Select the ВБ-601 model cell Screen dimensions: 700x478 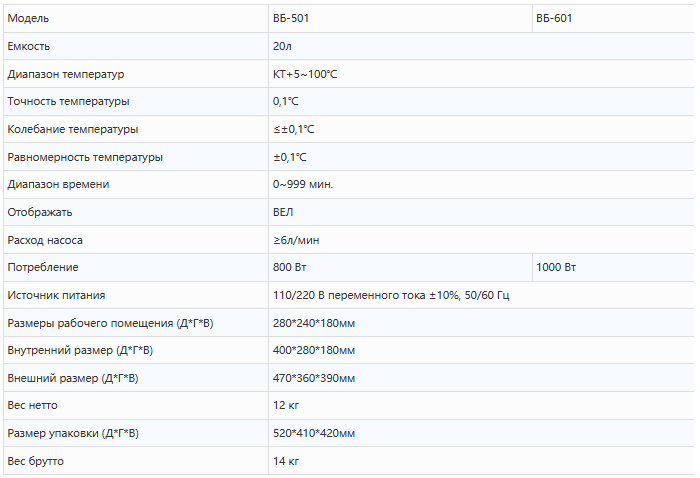pyautogui.click(x=555, y=19)
